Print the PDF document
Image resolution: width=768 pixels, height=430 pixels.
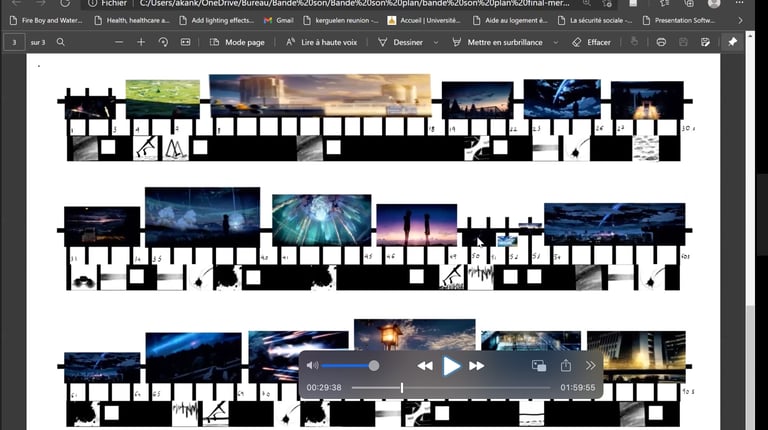(661, 42)
